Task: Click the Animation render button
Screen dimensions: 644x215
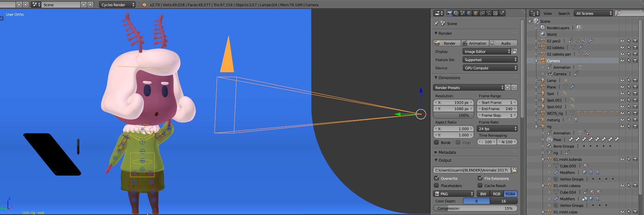Action: [x=475, y=43]
